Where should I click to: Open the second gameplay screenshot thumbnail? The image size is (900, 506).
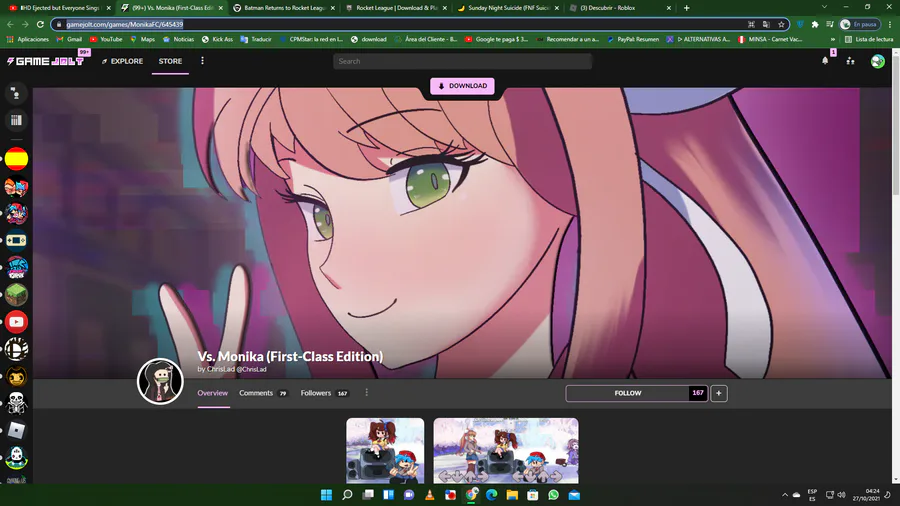(x=506, y=450)
